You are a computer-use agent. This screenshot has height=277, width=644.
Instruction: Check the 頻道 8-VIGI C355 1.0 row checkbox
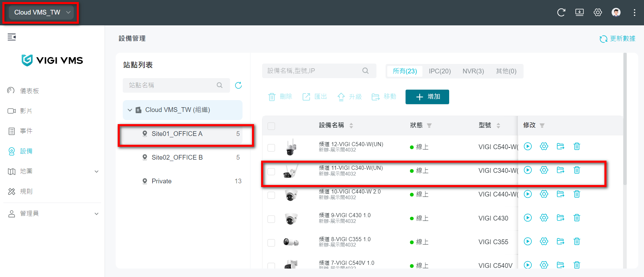[x=271, y=243]
